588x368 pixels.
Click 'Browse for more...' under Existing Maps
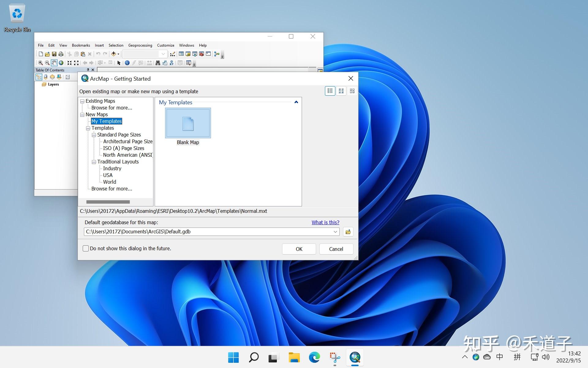(x=112, y=108)
